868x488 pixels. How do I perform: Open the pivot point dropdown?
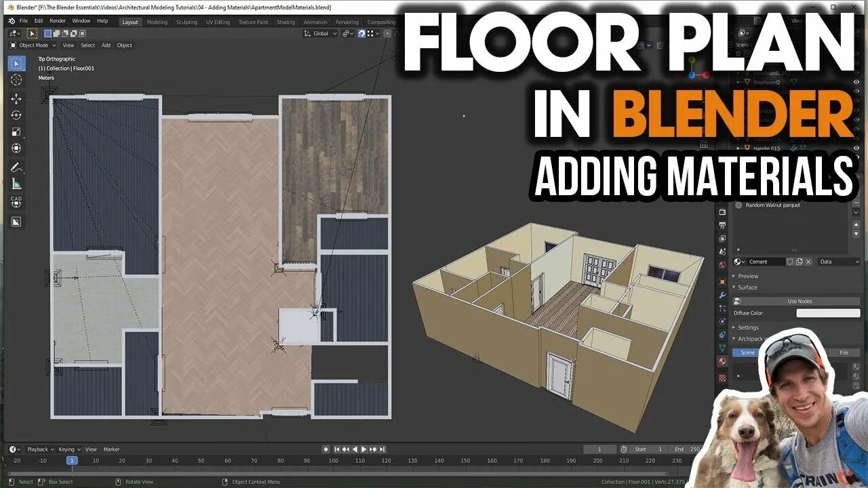(x=347, y=33)
